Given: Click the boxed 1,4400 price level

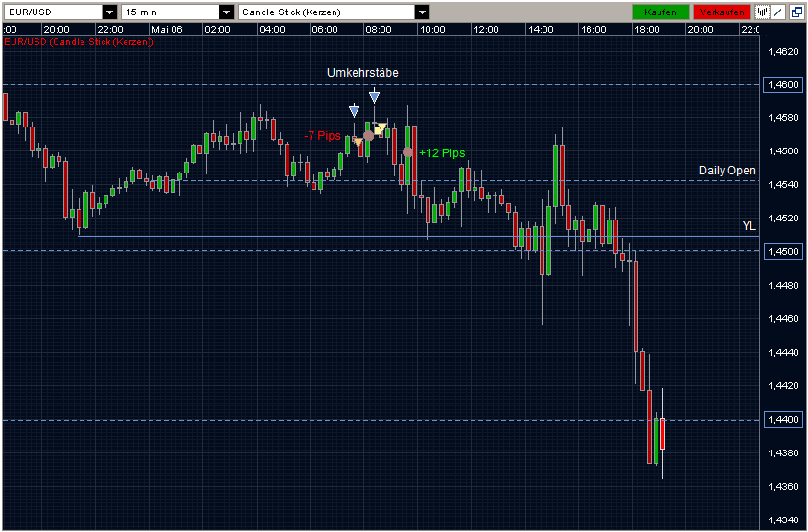Looking at the screenshot, I should point(783,420).
